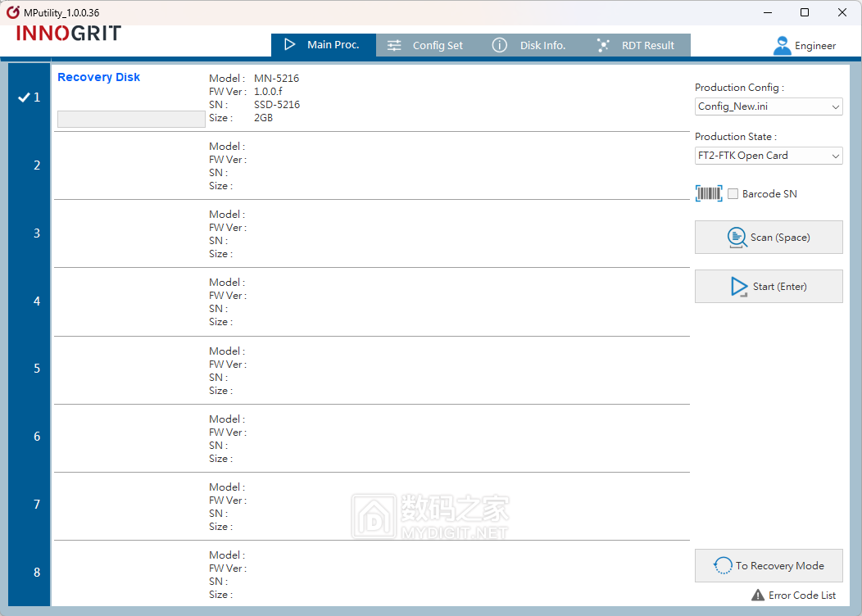The width and height of the screenshot is (862, 616).
Task: Click the progress bar under Recovery Disk
Action: [x=131, y=119]
